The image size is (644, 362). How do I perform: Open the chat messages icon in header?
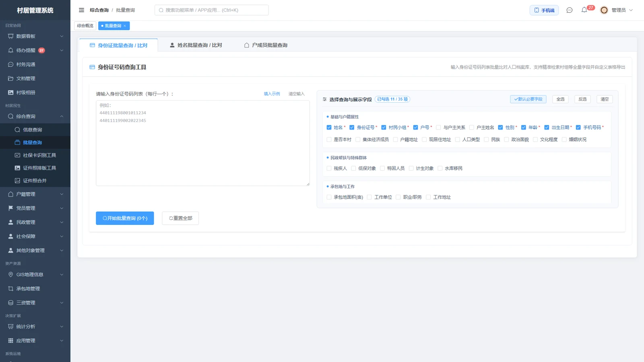coord(569,10)
